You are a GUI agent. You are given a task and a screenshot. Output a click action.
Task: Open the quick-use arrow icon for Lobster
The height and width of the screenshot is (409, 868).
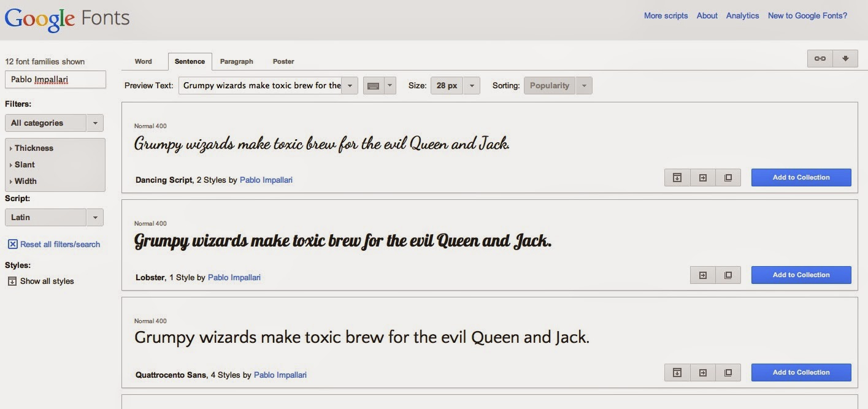point(703,275)
